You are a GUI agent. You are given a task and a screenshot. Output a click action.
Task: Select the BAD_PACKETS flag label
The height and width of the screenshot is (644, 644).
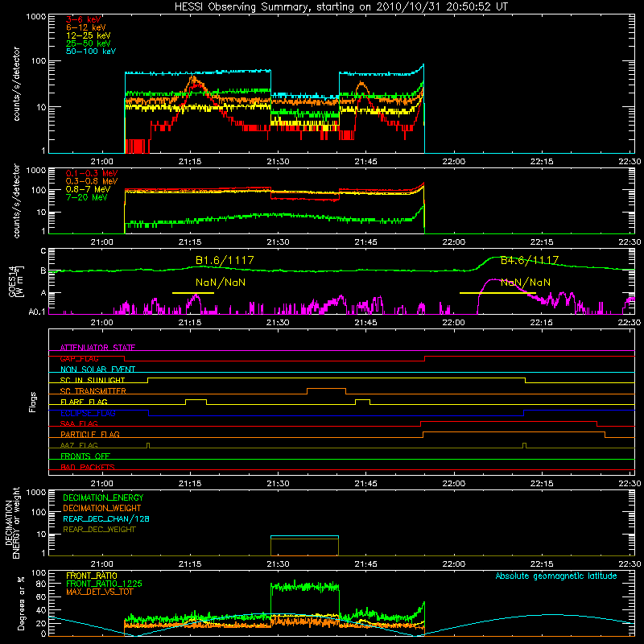(x=88, y=467)
